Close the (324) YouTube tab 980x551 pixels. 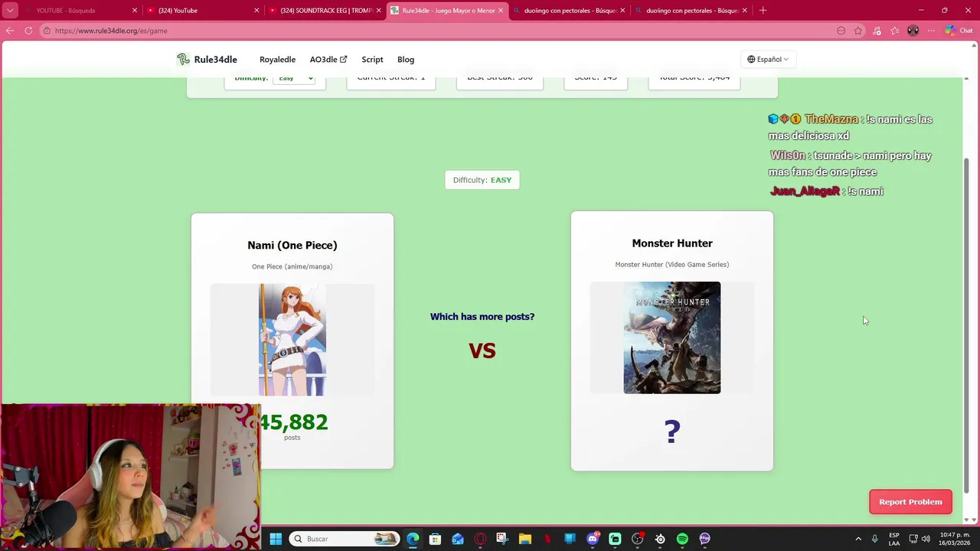coord(256,11)
